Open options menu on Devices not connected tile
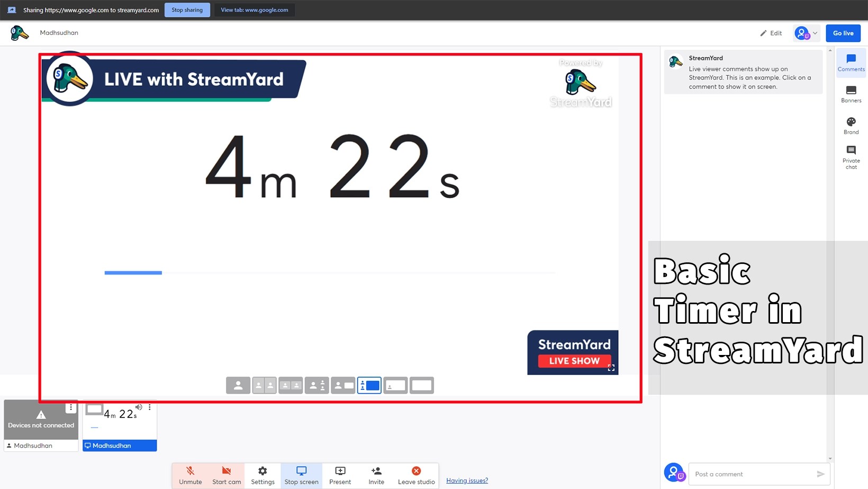 click(x=71, y=407)
